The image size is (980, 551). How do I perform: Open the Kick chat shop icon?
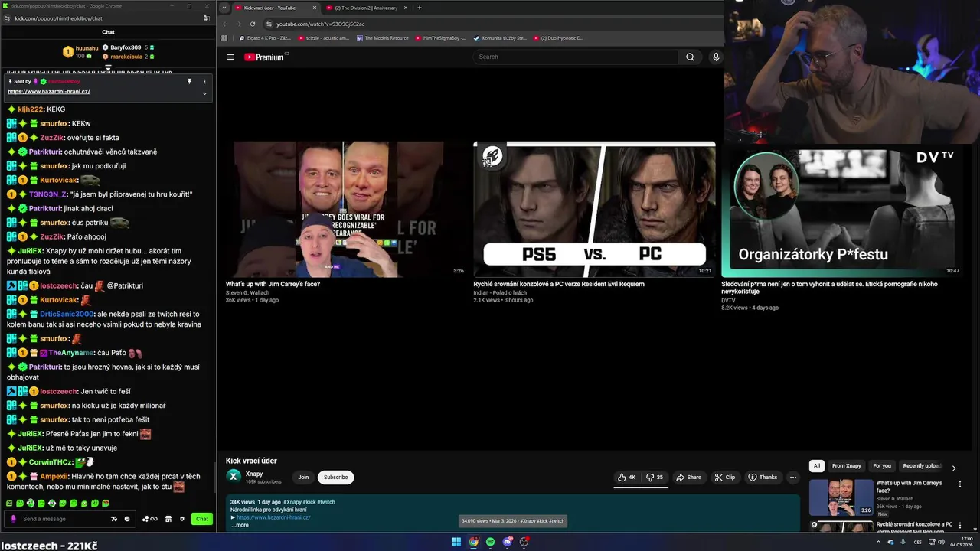tap(168, 519)
